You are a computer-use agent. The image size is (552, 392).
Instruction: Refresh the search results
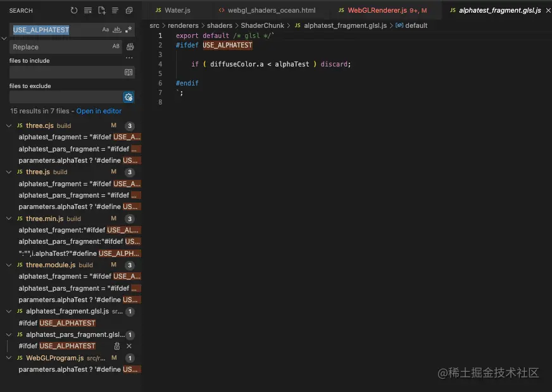[x=74, y=11]
